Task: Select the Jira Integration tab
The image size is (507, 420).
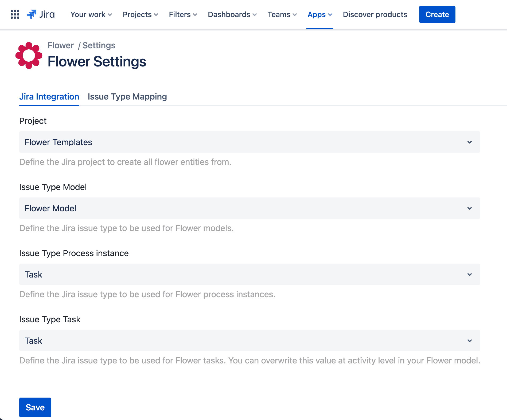Action: click(49, 97)
